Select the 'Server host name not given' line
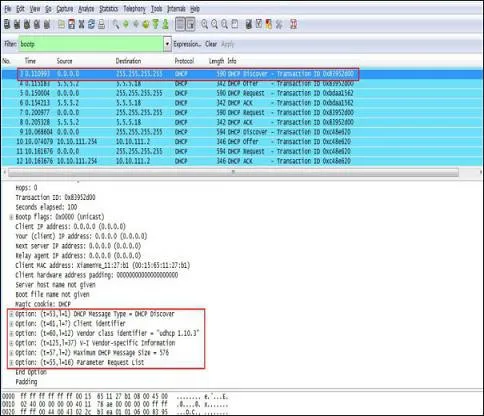The image size is (484, 416). 55,285
